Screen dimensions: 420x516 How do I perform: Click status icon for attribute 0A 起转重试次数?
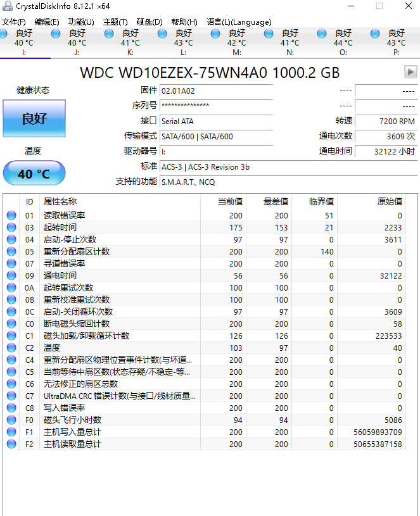point(11,287)
